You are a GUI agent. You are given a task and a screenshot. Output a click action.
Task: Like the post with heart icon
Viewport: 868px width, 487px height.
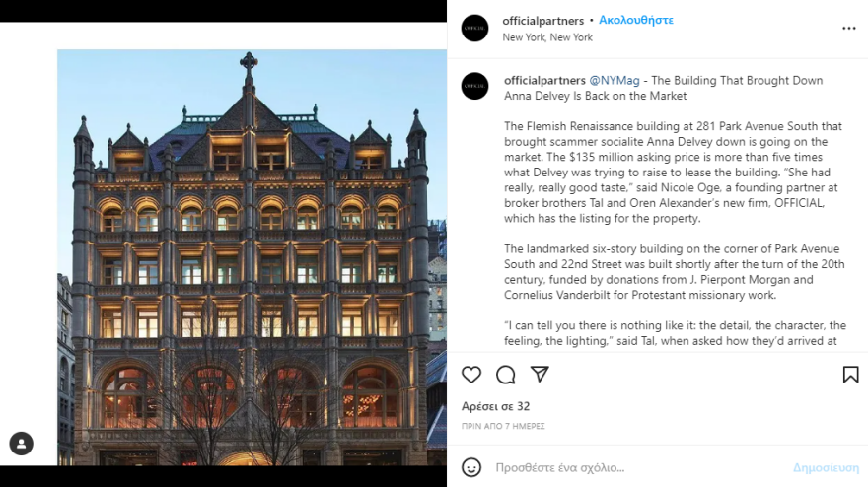tap(471, 375)
